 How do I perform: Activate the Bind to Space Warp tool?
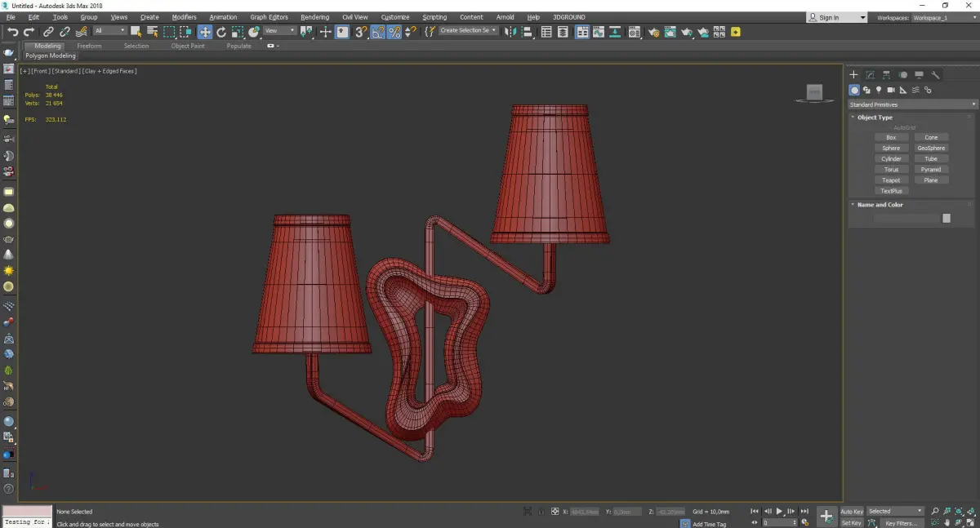[82, 32]
